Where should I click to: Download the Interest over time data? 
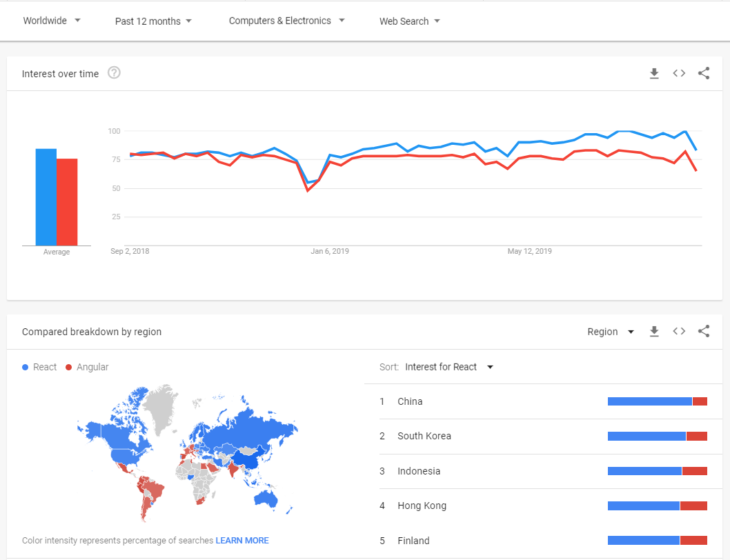click(654, 73)
